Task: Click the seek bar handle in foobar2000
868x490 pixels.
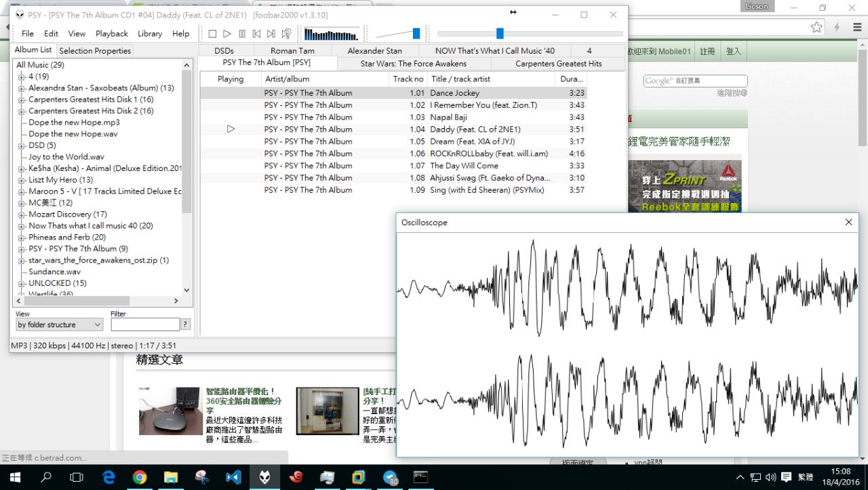Action: point(500,33)
